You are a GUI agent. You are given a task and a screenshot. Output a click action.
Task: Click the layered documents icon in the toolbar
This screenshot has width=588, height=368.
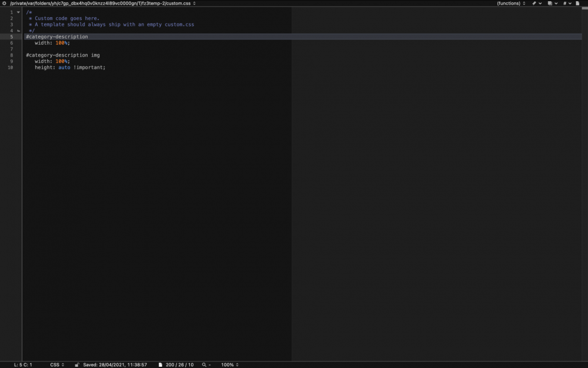tap(550, 3)
